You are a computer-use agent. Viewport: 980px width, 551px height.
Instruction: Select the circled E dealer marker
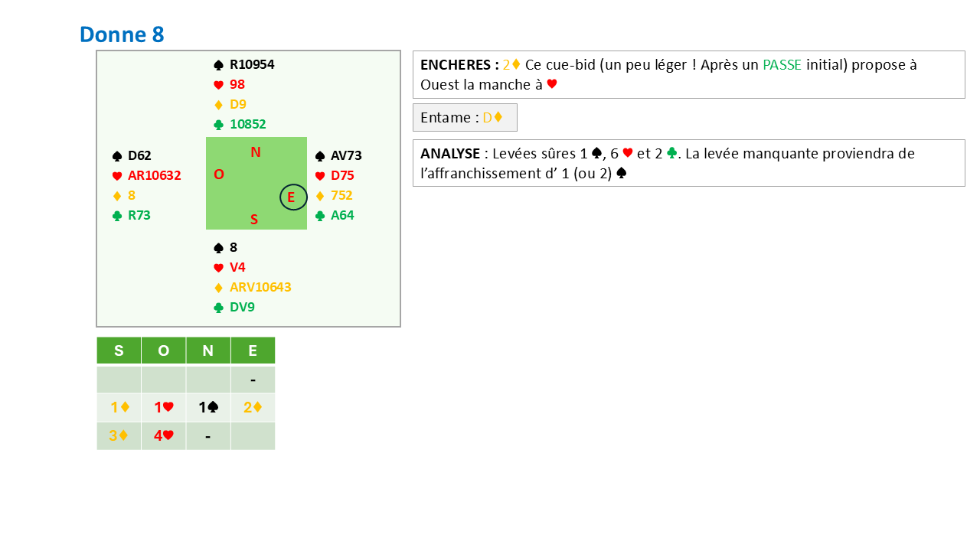tap(292, 197)
